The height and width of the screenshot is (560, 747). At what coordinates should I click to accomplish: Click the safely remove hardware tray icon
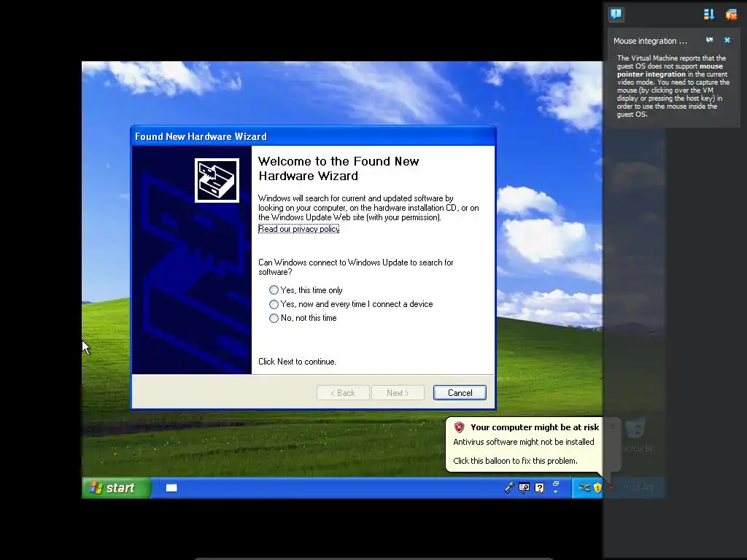click(x=584, y=488)
